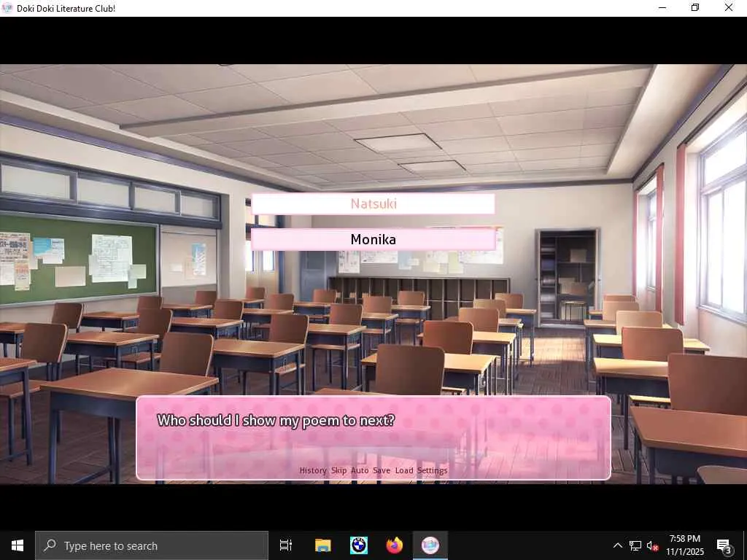Open the muted volume tray icon
Image resolution: width=747 pixels, height=560 pixels.
[x=653, y=545]
